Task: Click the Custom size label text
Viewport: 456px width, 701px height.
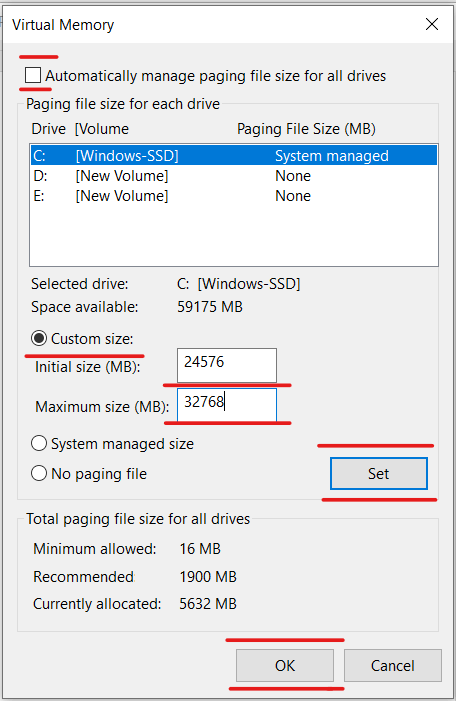Action: click(92, 339)
